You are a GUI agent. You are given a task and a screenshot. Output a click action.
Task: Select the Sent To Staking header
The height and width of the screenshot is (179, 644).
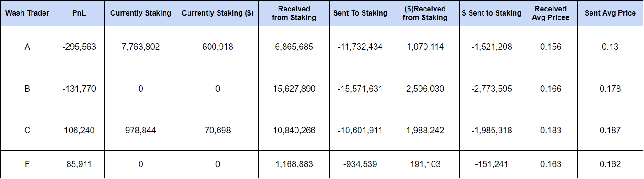[x=360, y=13]
